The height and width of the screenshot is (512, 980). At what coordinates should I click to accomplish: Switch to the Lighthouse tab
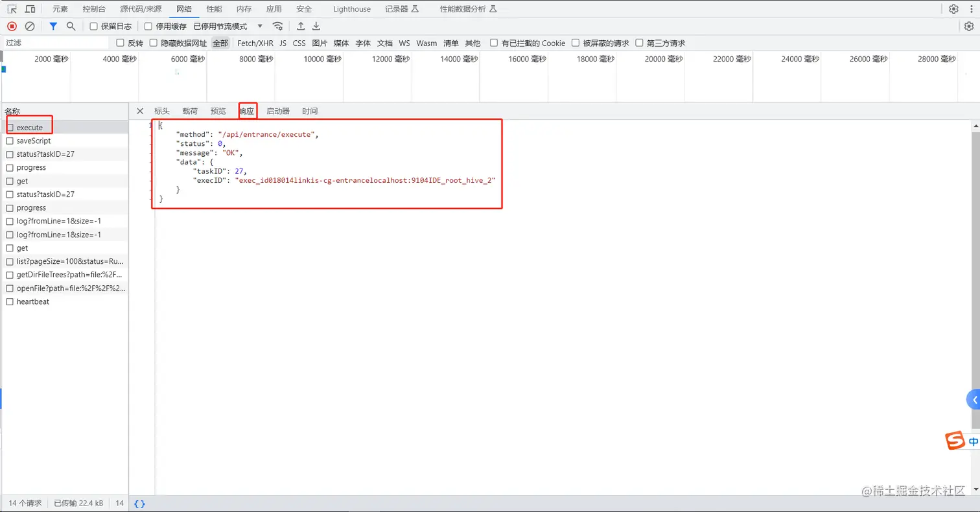(x=352, y=9)
